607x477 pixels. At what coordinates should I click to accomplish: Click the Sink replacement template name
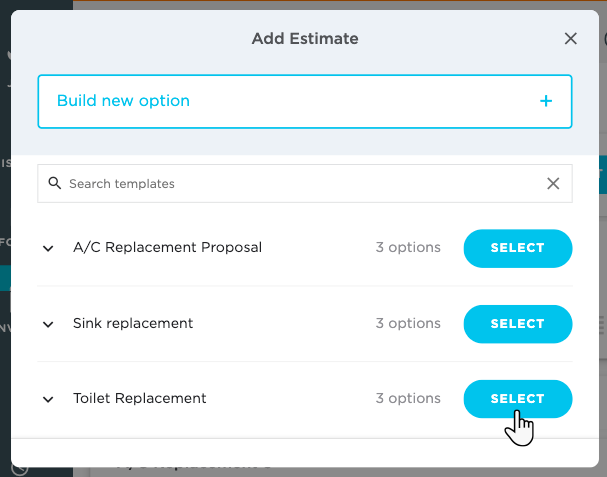point(133,323)
